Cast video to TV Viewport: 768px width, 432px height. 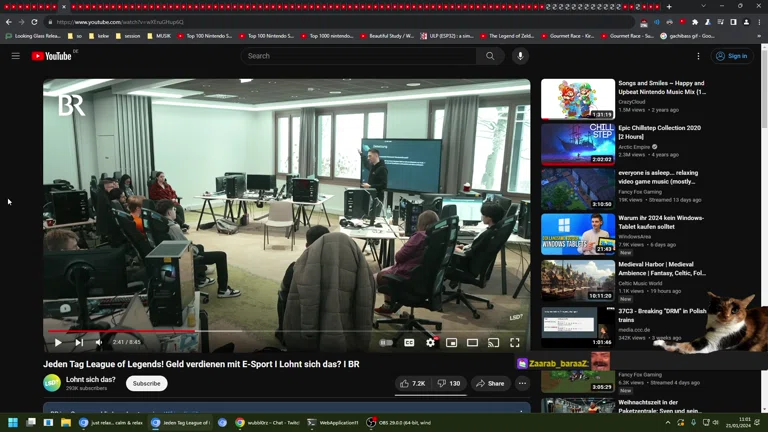494,343
